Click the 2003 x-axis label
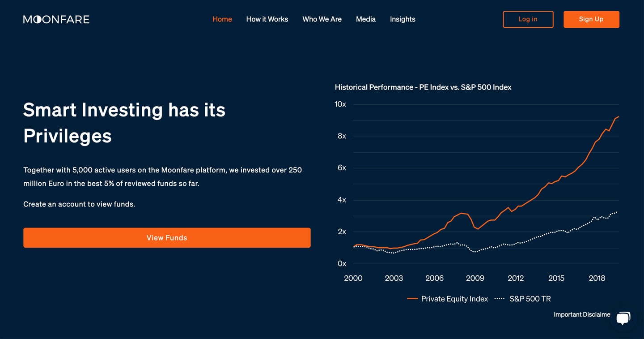This screenshot has width=644, height=339. click(x=394, y=278)
